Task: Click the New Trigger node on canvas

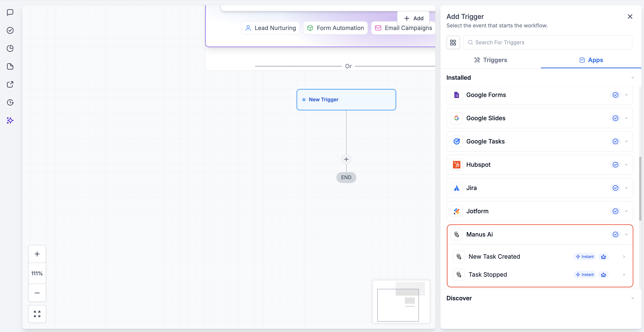Action: tap(346, 99)
